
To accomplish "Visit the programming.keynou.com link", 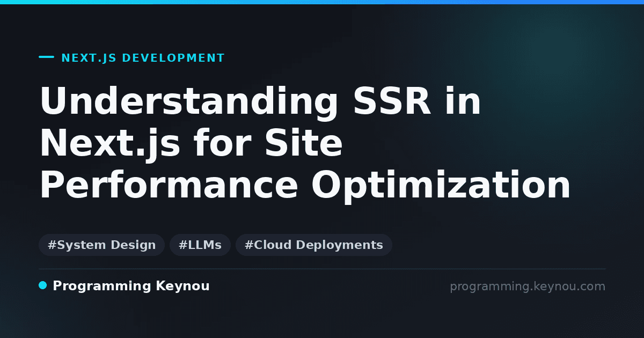I will [x=528, y=286].
